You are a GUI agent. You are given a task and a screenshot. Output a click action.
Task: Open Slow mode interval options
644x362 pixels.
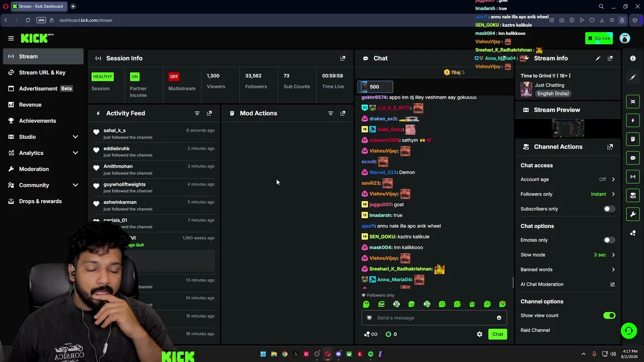568,255
